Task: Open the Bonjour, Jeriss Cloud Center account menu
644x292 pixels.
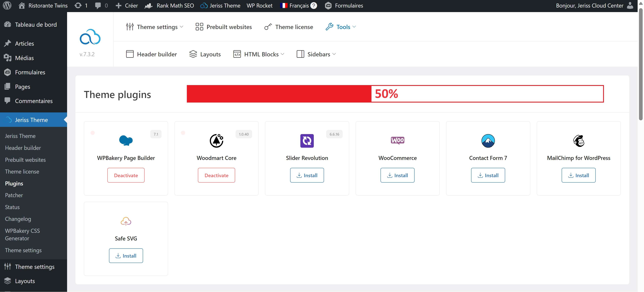Action: (x=595, y=6)
